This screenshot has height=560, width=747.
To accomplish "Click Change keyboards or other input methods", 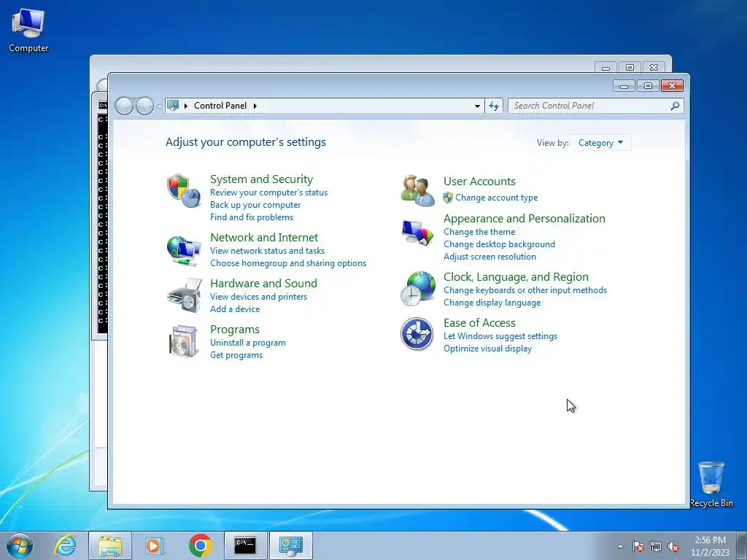I will click(525, 290).
